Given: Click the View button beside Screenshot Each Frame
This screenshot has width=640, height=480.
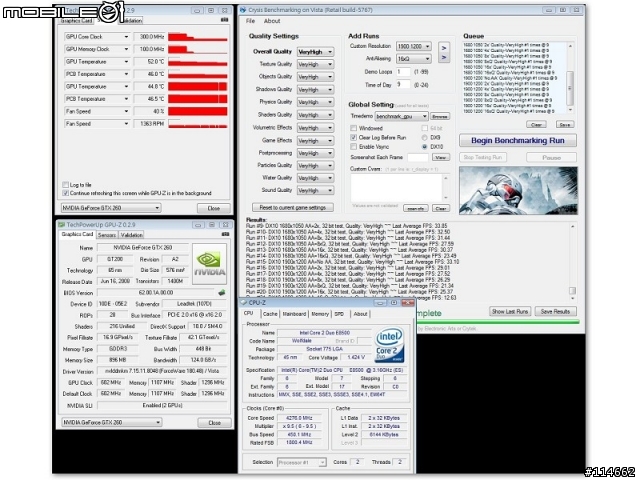Looking at the screenshot, I should pyautogui.click(x=441, y=157).
